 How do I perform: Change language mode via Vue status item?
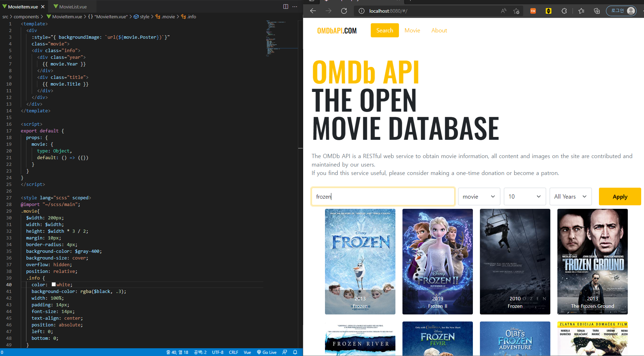coord(247,352)
